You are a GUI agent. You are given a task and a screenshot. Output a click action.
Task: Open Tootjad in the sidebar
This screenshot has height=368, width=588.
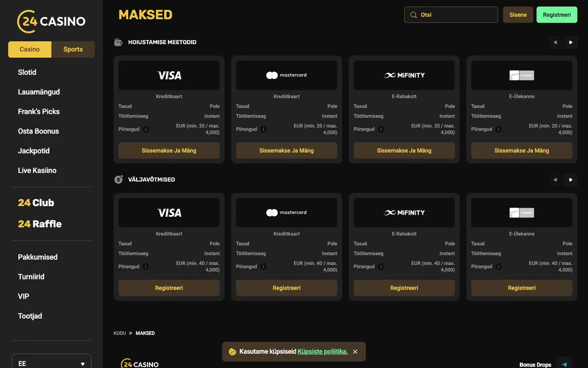(30, 316)
